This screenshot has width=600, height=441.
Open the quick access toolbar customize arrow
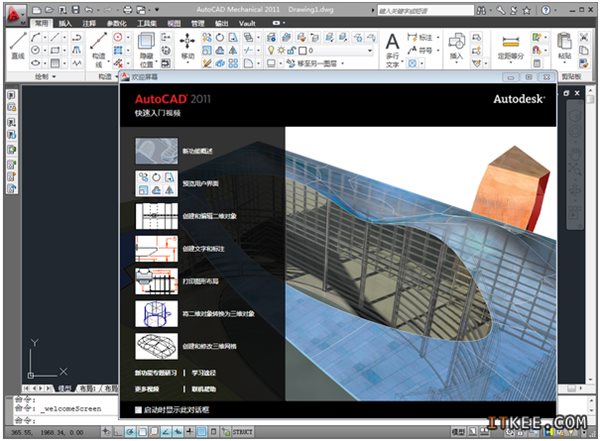pos(157,10)
